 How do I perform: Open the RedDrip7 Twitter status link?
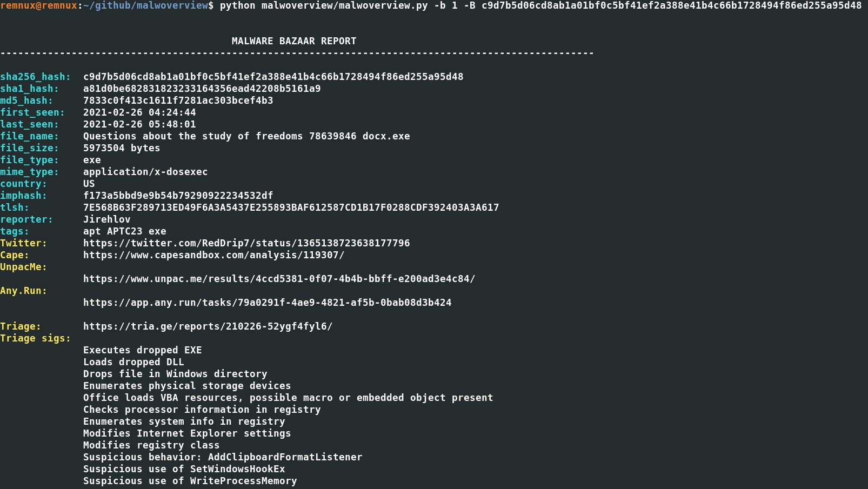pyautogui.click(x=246, y=243)
